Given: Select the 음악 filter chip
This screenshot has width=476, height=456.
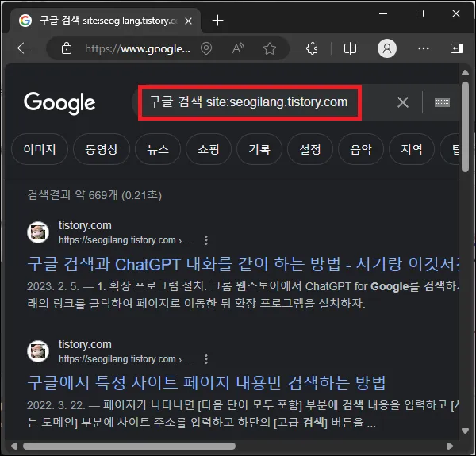Looking at the screenshot, I should [361, 149].
